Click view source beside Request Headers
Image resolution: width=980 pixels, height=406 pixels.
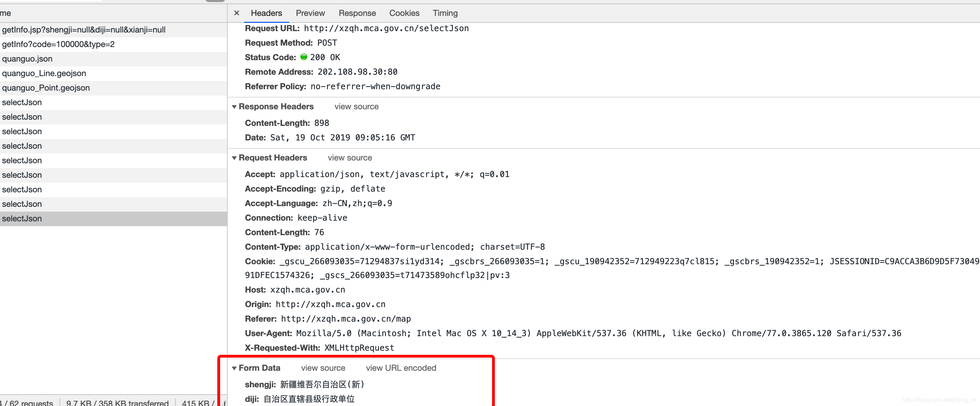350,158
